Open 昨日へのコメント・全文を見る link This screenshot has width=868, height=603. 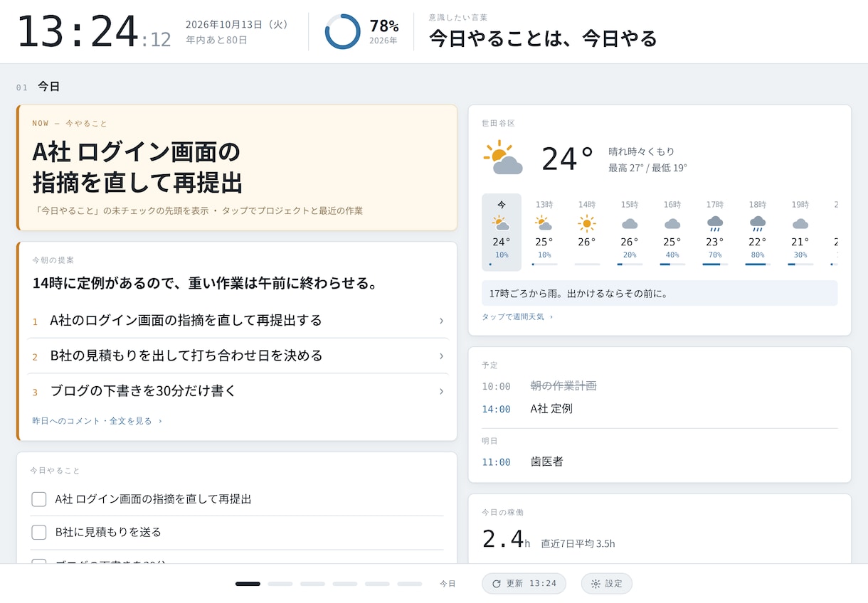pos(97,421)
